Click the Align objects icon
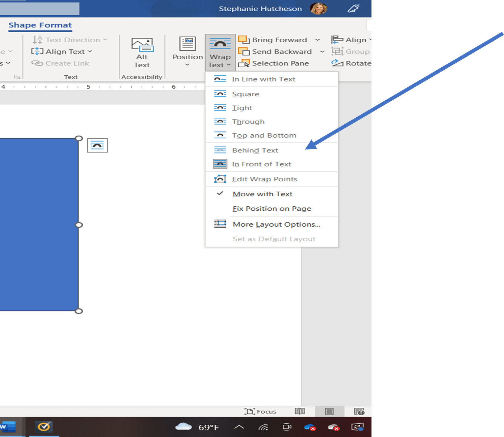 coord(337,39)
